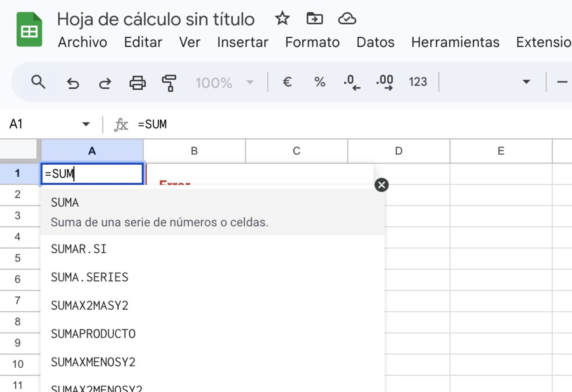Open the toolbar Search icon
572x392 pixels.
coord(39,82)
